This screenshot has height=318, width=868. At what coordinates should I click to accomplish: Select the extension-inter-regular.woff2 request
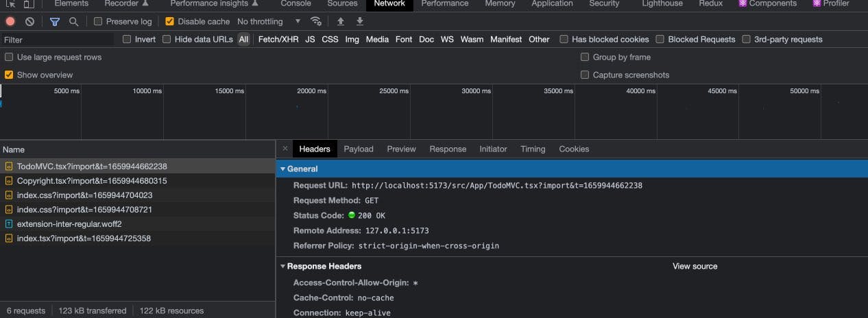(69, 224)
